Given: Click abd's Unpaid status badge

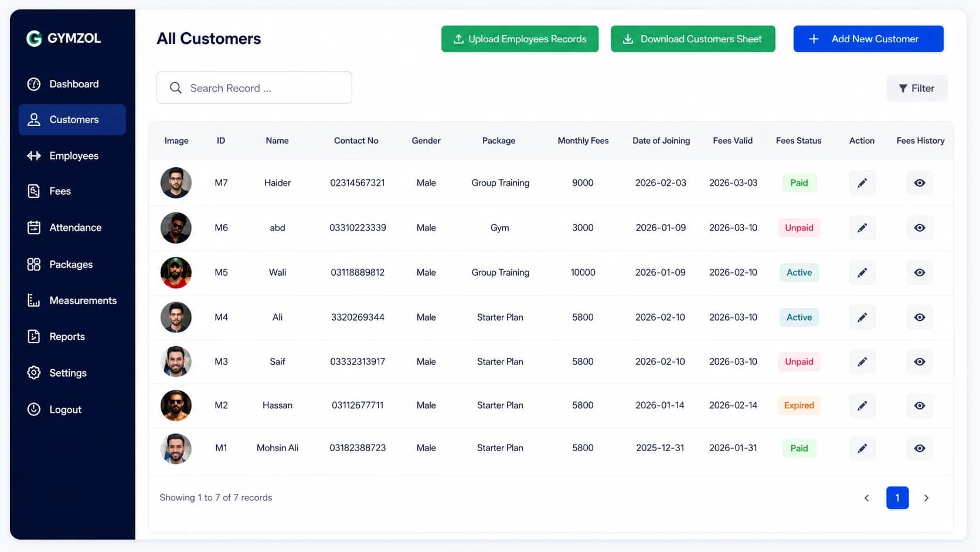Looking at the screenshot, I should (799, 228).
